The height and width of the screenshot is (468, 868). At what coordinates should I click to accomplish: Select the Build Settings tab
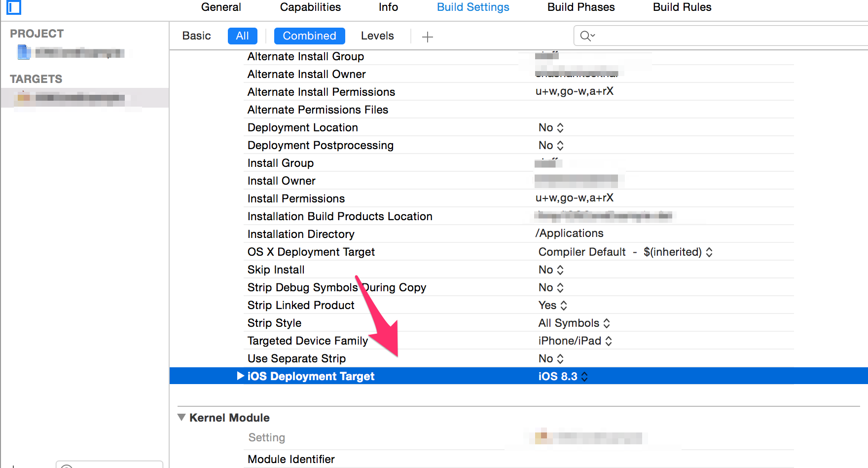pos(473,7)
